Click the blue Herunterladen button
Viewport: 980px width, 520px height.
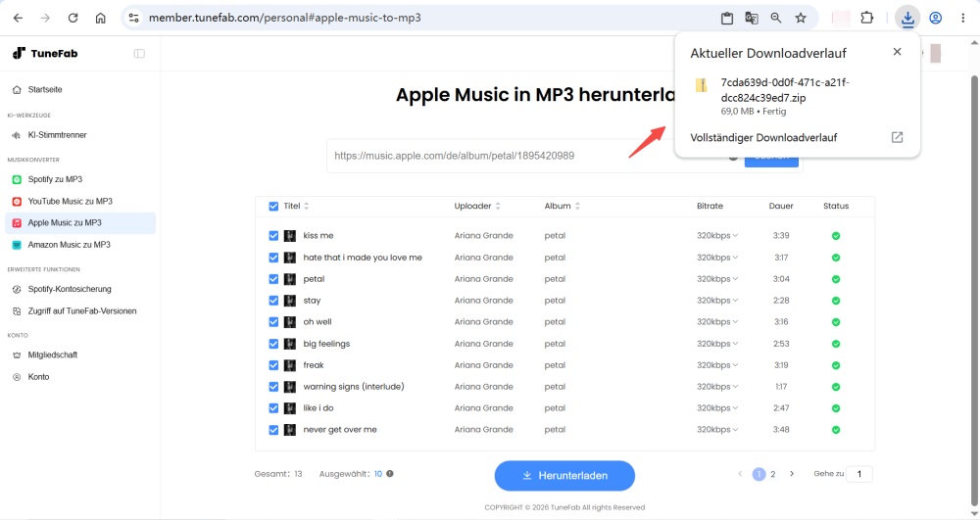(x=564, y=476)
